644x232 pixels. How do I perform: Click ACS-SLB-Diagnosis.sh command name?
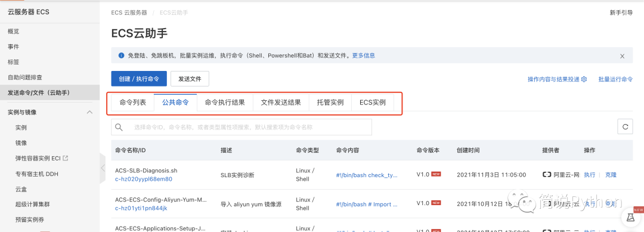click(x=146, y=171)
